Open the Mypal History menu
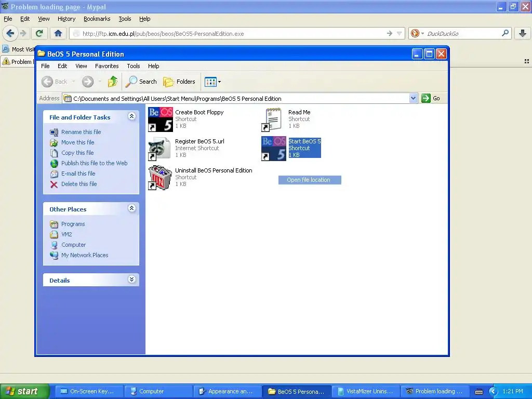Screen dimensions: 532x399 pyautogui.click(x=66, y=19)
